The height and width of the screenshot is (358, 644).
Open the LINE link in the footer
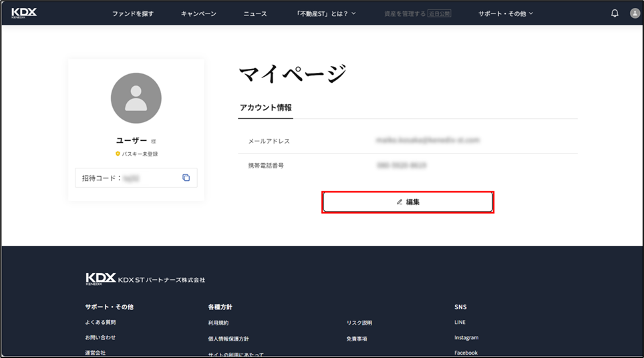(x=460, y=323)
